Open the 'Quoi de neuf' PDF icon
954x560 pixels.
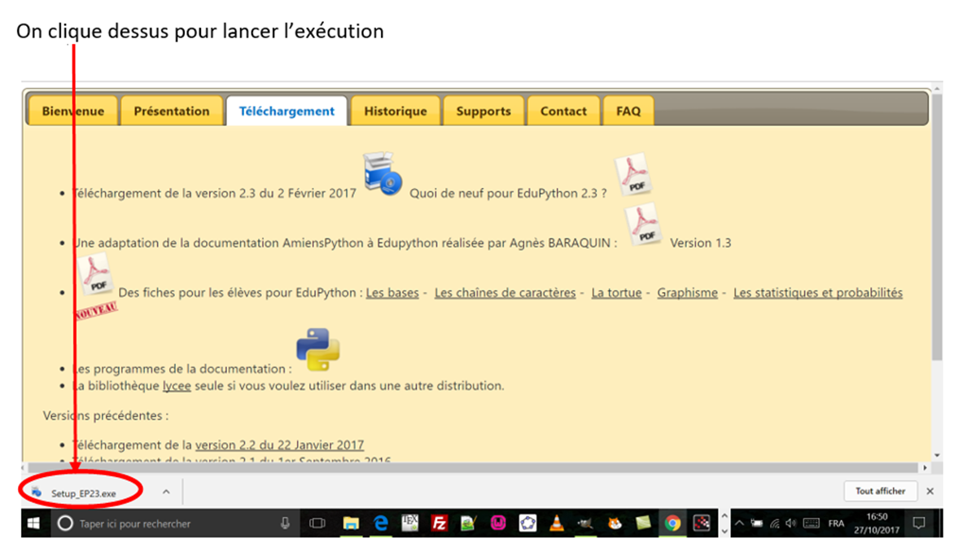click(x=632, y=174)
